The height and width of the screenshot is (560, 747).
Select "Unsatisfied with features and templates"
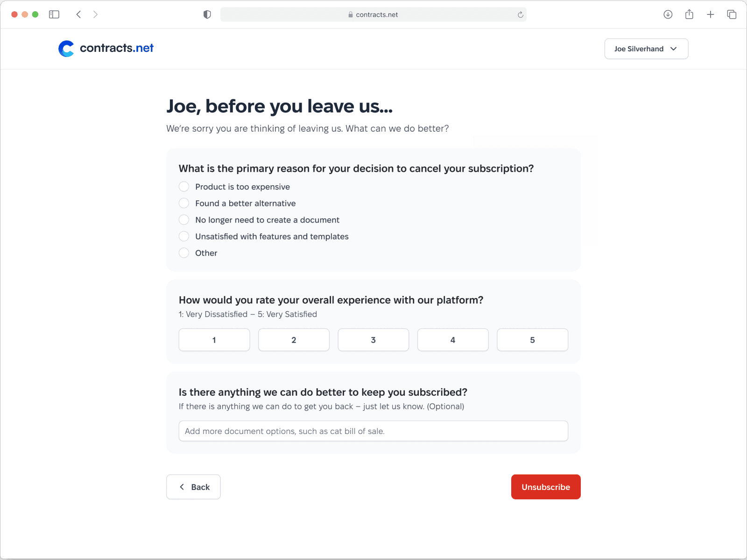click(184, 236)
